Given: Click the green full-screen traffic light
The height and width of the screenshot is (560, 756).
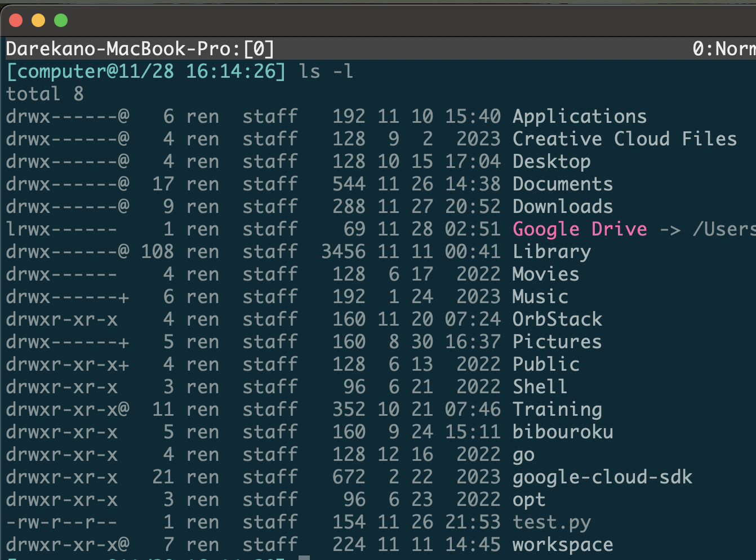Looking at the screenshot, I should pos(60,19).
